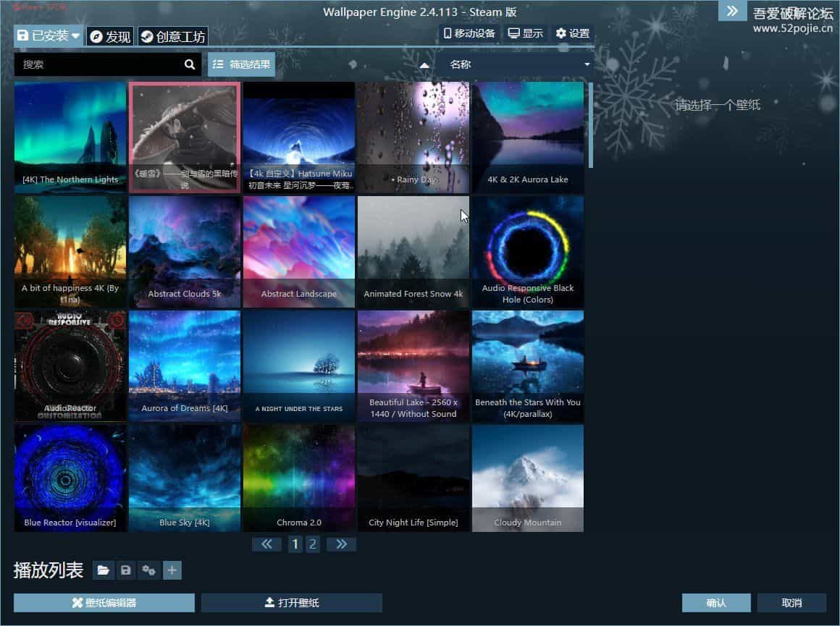Open Settings (设置) gear menu
The image size is (840, 626).
[x=572, y=33]
